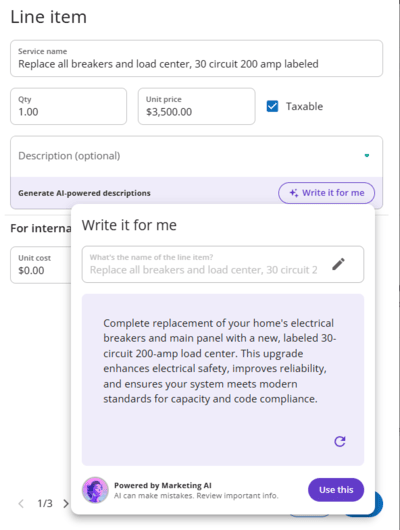Click the generated description paragraph text
400x530 pixels.
[219, 361]
